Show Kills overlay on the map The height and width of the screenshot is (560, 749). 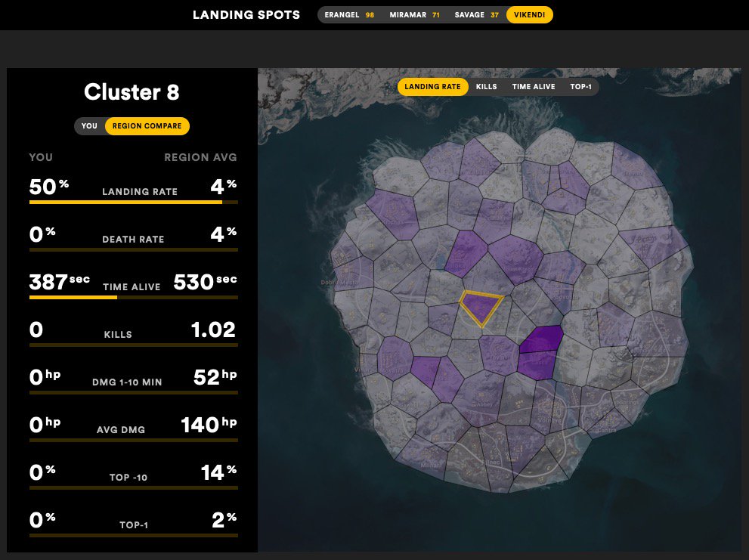[x=486, y=87]
